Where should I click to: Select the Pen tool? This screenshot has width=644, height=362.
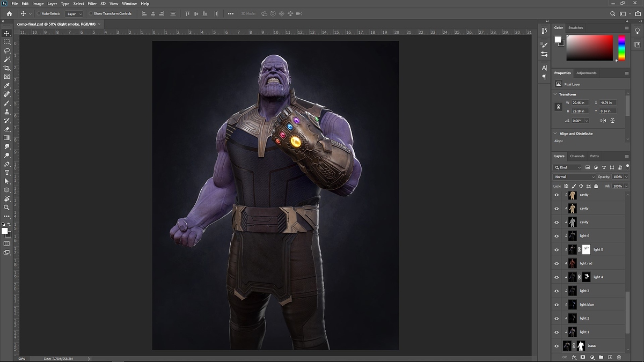7,164
